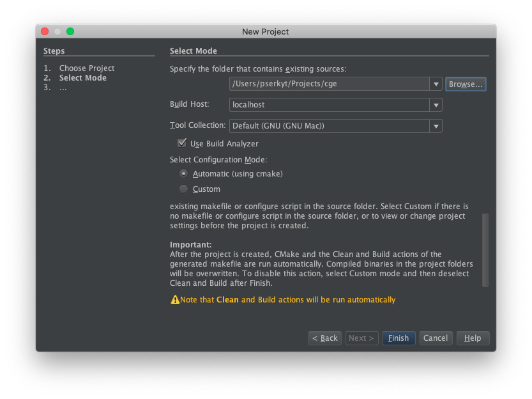The image size is (532, 399).
Task: Select Automatic (using cmake) radio option
Action: click(x=183, y=173)
